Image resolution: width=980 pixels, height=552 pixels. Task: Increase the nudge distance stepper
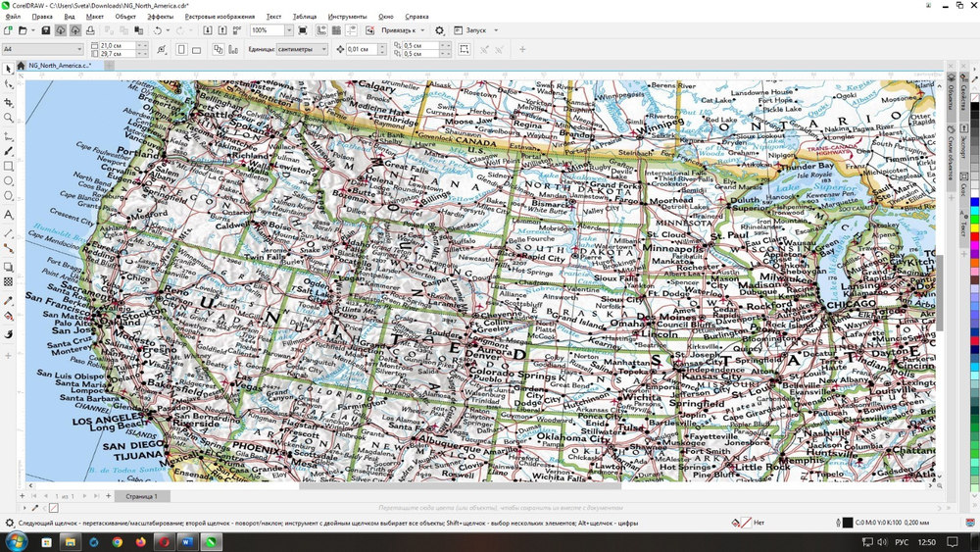pyautogui.click(x=382, y=46)
